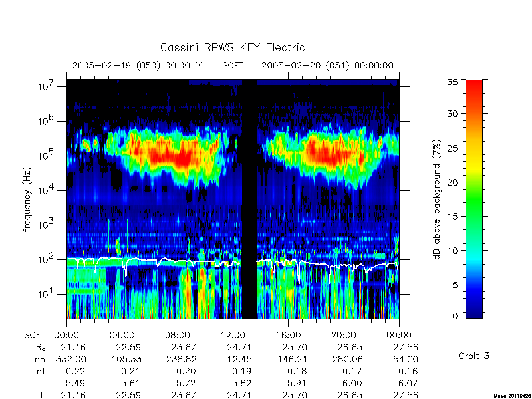This screenshot has height=399, width=532.
Task: Click the '25' tick on the color bar
Action: (452, 148)
